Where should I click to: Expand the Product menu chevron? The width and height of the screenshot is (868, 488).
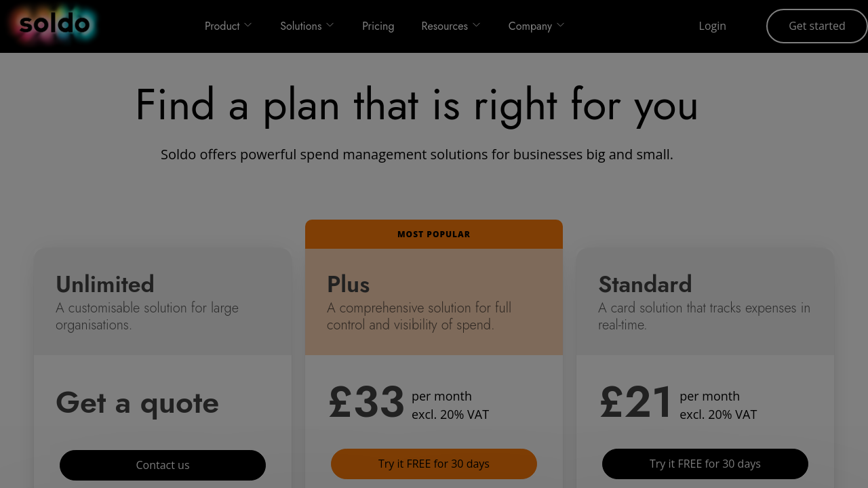[x=248, y=25]
